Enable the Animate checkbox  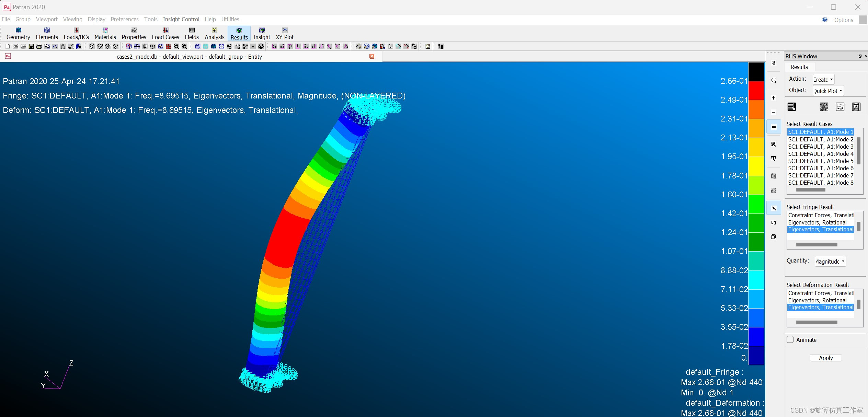tap(790, 339)
